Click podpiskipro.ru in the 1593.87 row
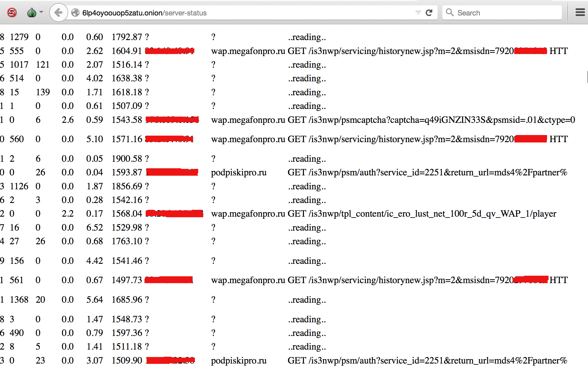Screen dimensions: 588x368 coord(239,172)
